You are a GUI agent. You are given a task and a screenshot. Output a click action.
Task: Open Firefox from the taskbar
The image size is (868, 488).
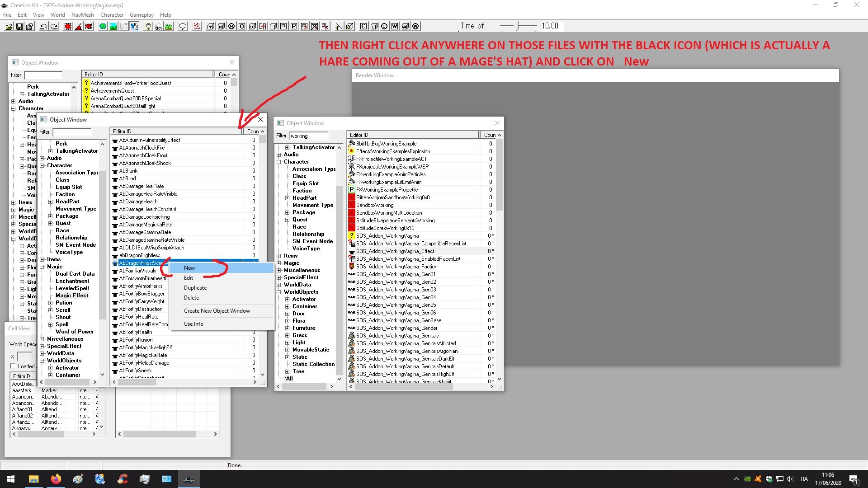click(56, 479)
